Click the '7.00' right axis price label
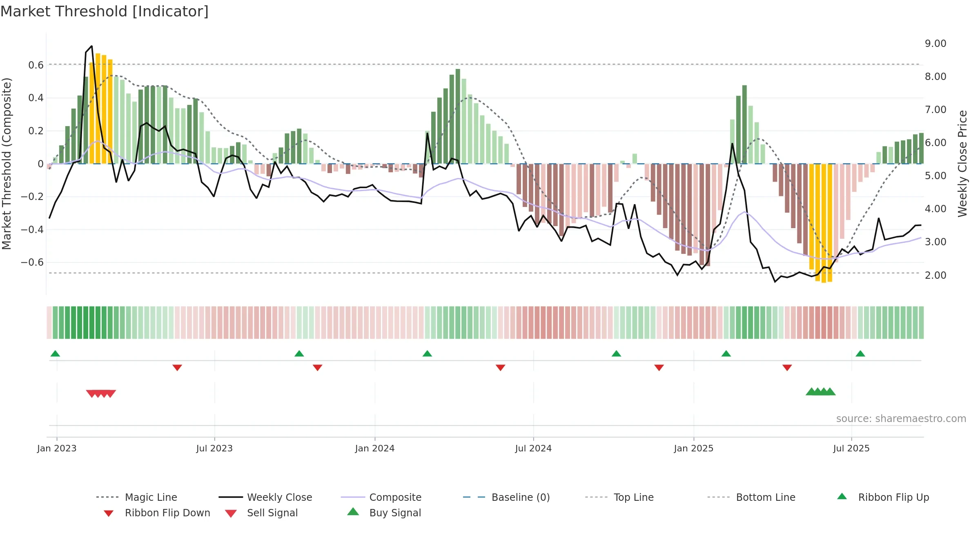Image resolution: width=980 pixels, height=551 pixels. coord(935,109)
